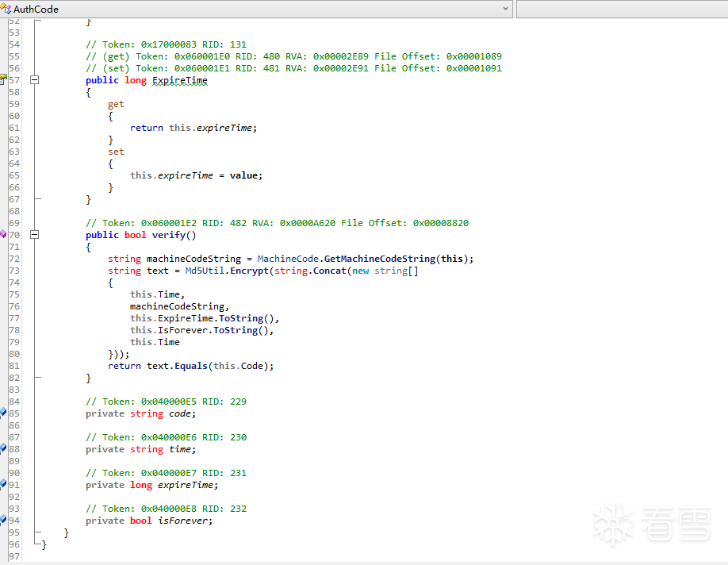Click the Concat method call
This screenshot has height=565, width=728.
(x=330, y=271)
